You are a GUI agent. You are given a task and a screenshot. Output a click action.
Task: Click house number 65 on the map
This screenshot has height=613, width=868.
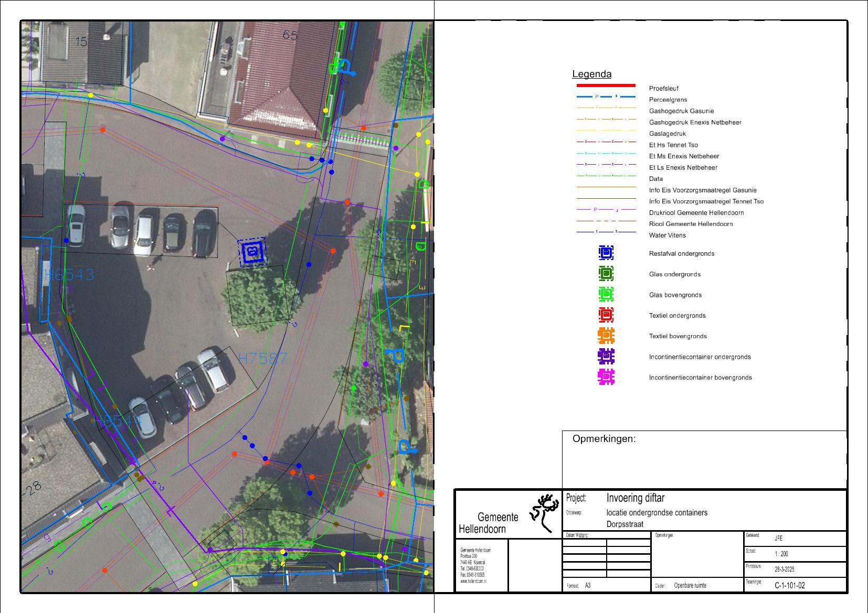coord(290,35)
